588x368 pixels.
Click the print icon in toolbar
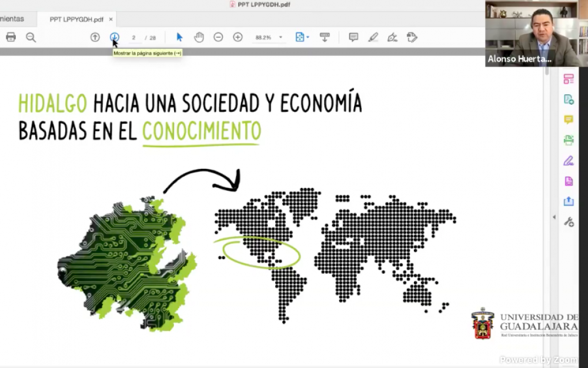pos(11,37)
